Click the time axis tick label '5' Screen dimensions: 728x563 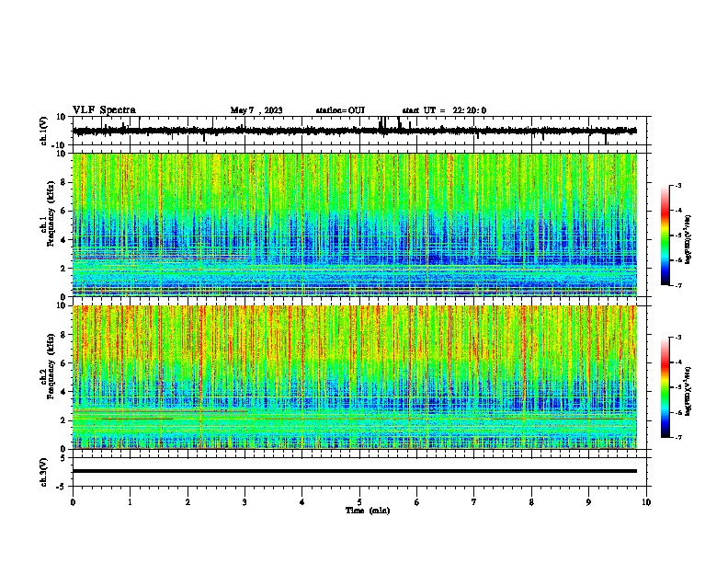359,502
